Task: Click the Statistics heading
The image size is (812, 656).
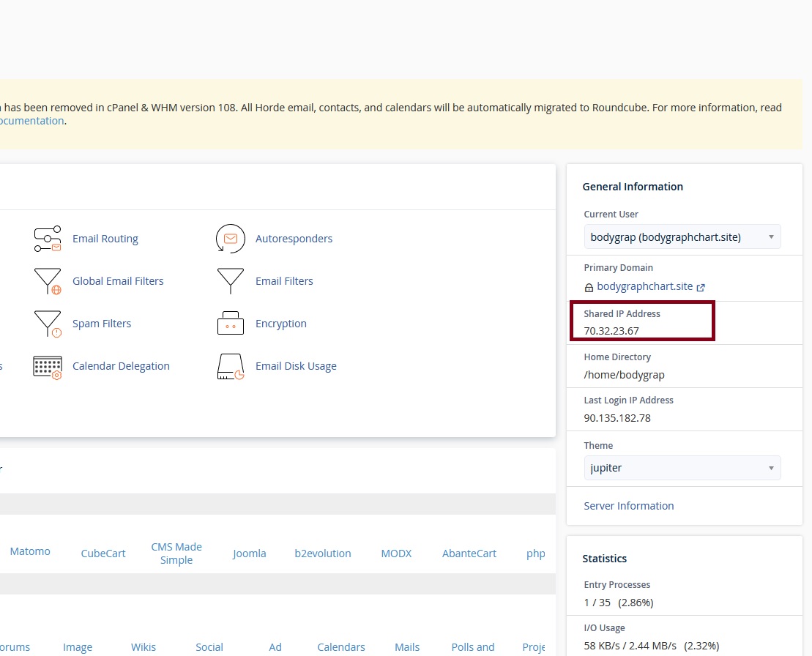Action: click(x=604, y=558)
